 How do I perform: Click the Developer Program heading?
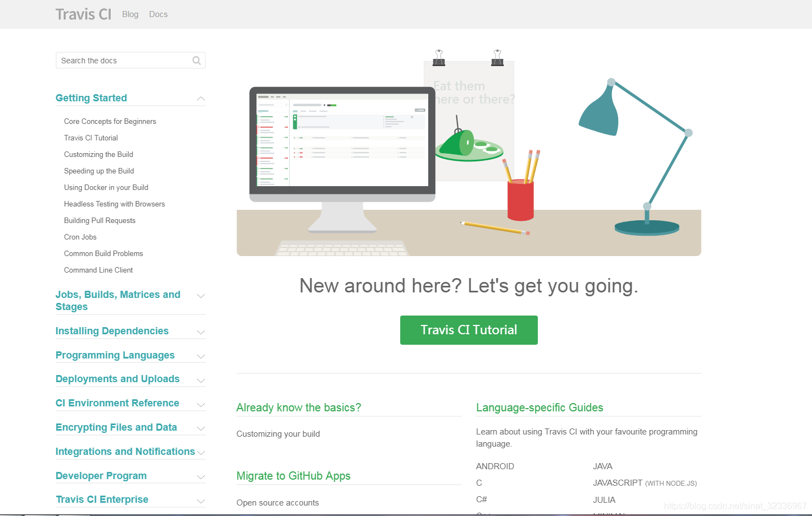point(101,476)
